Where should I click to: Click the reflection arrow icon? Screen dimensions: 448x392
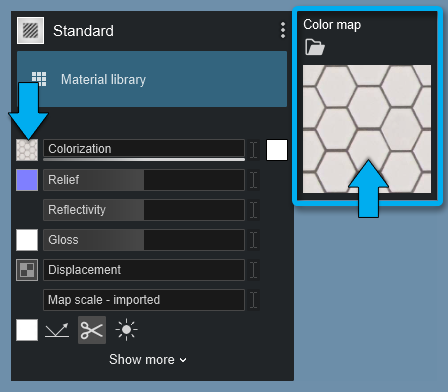click(x=57, y=330)
